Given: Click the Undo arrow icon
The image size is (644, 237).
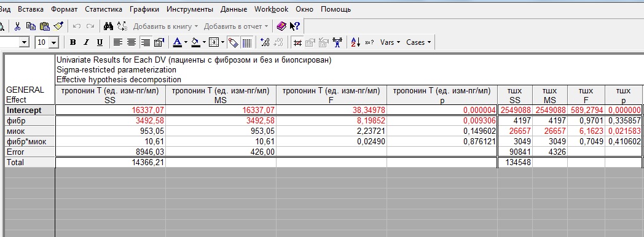Looking at the screenshot, I should pyautogui.click(x=76, y=26).
